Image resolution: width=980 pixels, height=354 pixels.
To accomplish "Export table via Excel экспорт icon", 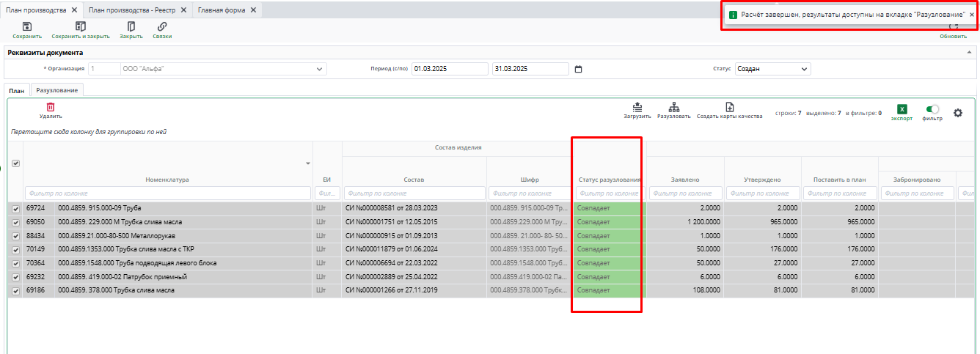I will tap(902, 109).
